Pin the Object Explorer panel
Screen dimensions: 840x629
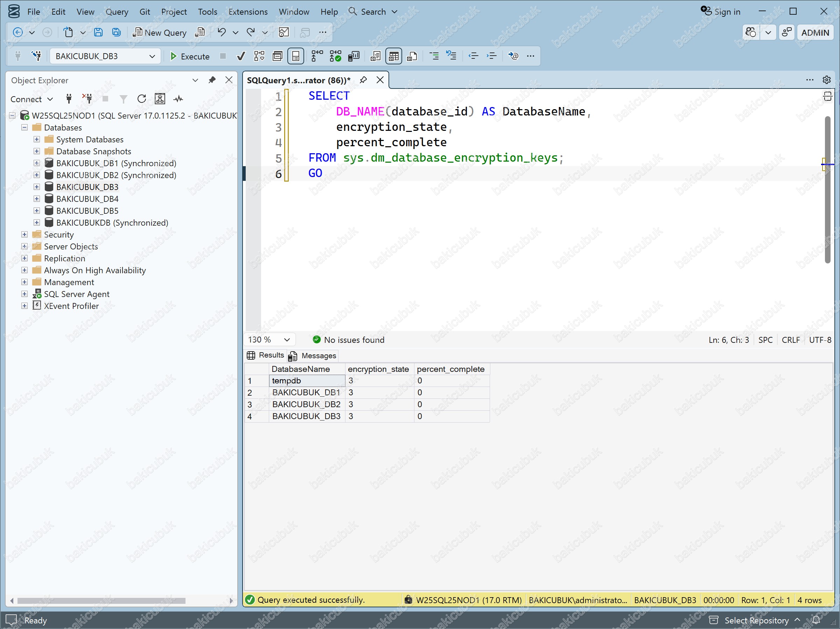pyautogui.click(x=212, y=80)
